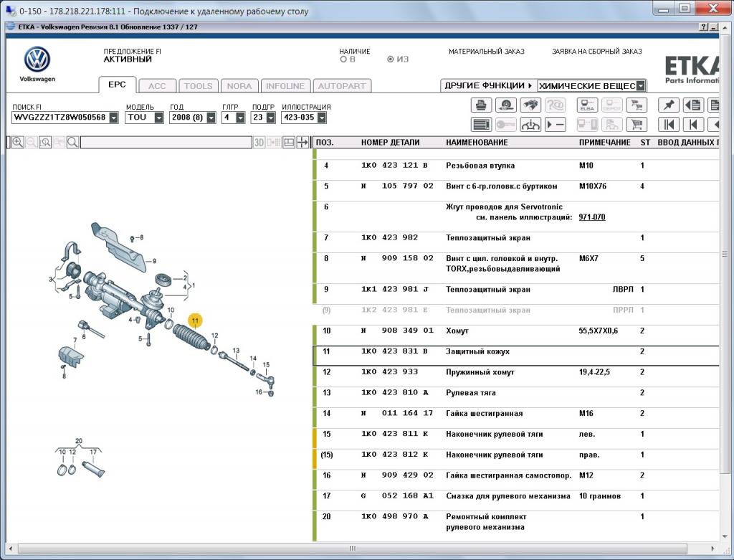This screenshot has height=560, width=734.
Task: Click the lined list icon below the printer
Action: click(481, 125)
